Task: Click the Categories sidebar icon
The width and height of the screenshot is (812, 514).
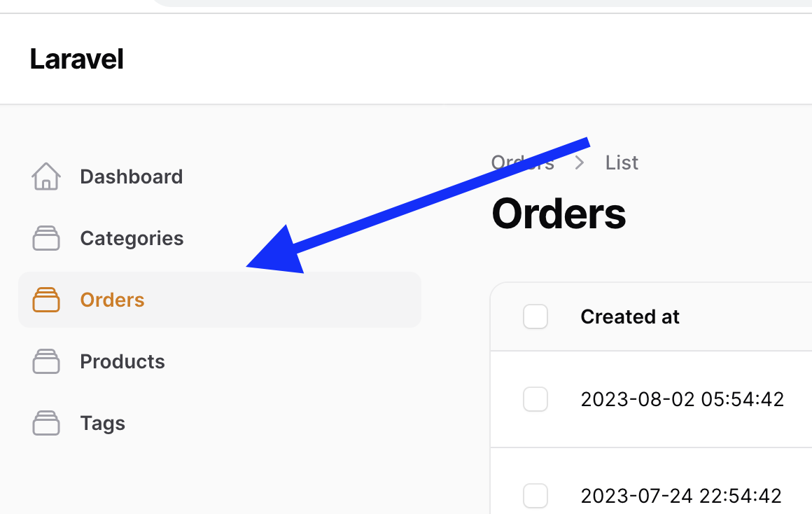Action: pos(46,238)
